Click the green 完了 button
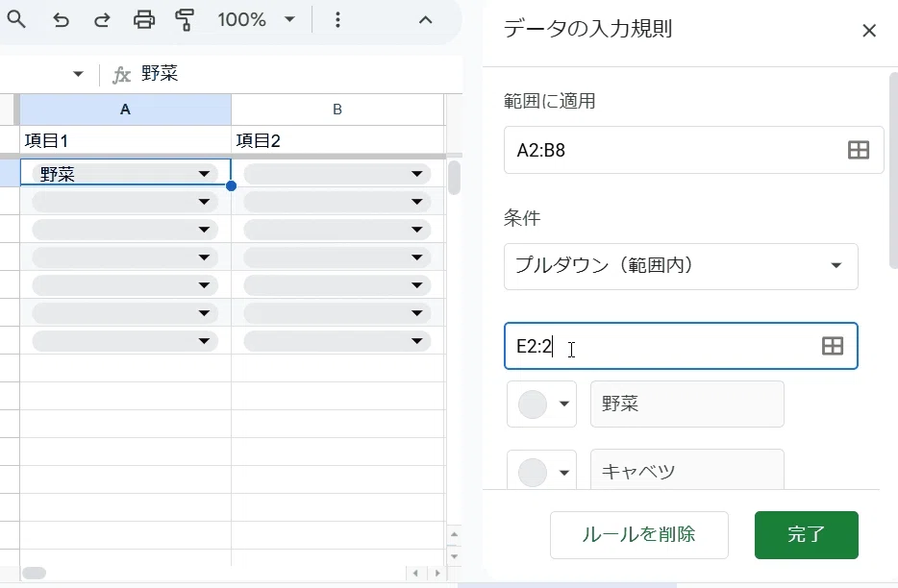This screenshot has height=588, width=898. point(806,535)
